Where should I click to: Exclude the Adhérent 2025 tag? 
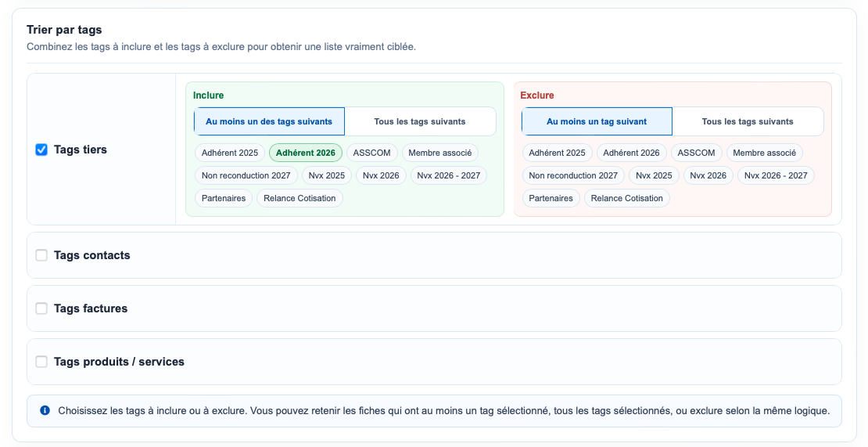coord(557,153)
